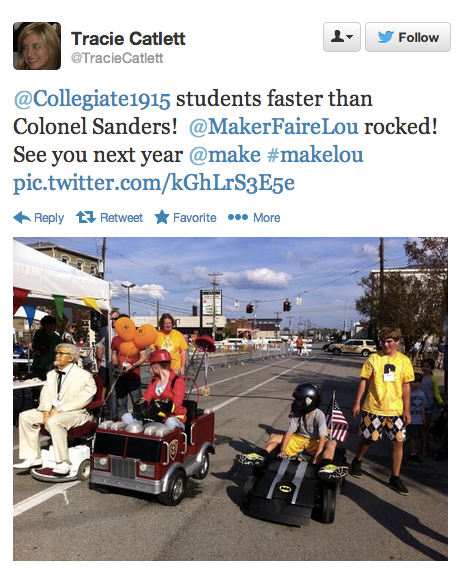Click the Retweet text label

coord(121,217)
